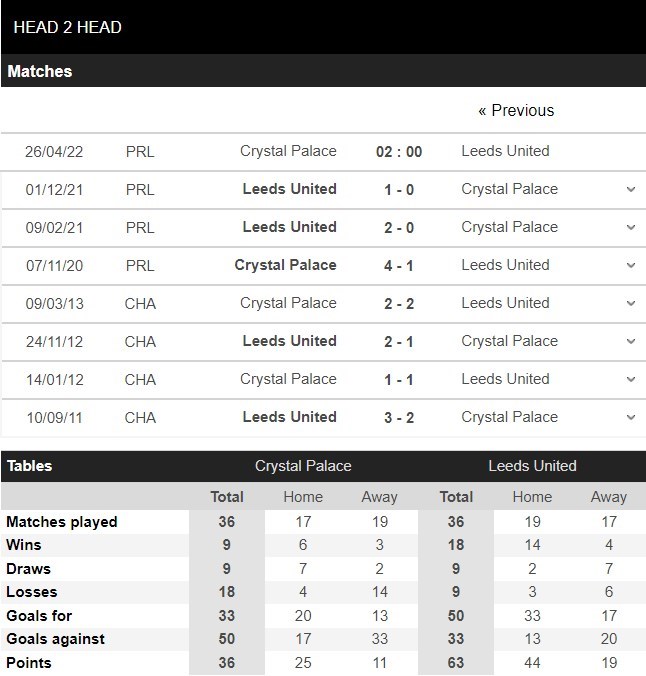Click the « Previous link

click(x=516, y=110)
